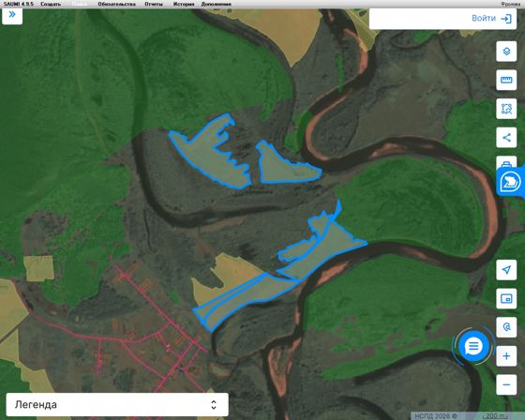Viewport: 525px width, 420px height.
Task: Click the Фролова user name
Action: pyautogui.click(x=510, y=4)
